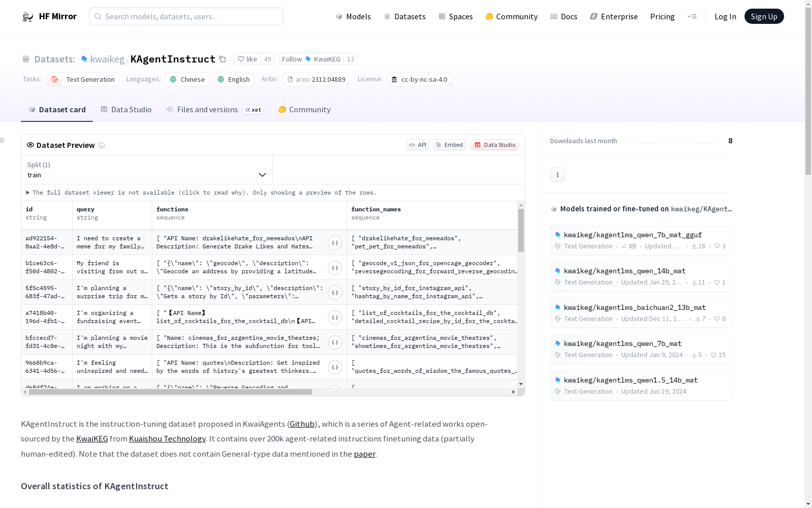
Task: Click the follower count 13
Action: tap(351, 59)
